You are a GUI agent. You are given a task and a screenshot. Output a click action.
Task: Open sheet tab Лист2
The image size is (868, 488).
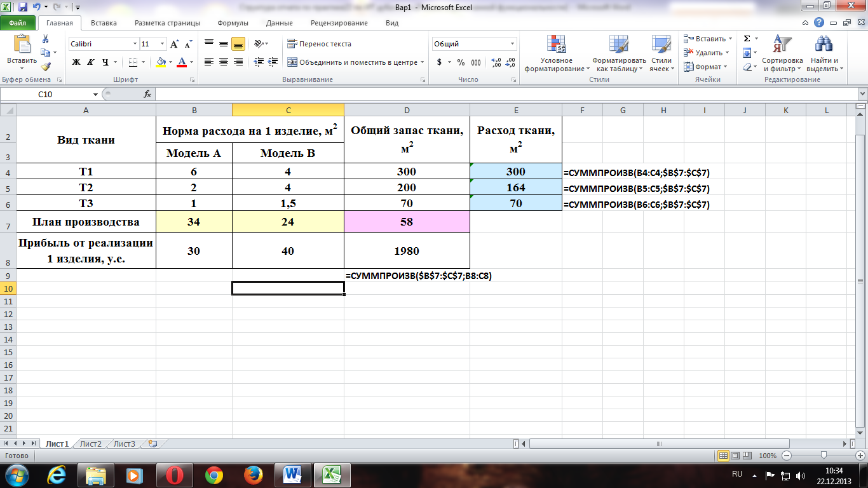pos(91,444)
